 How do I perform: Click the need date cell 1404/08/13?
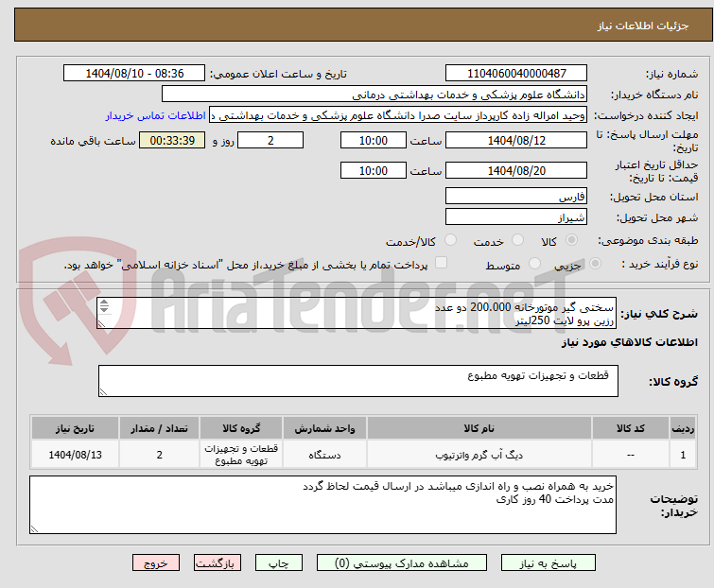tap(75, 455)
